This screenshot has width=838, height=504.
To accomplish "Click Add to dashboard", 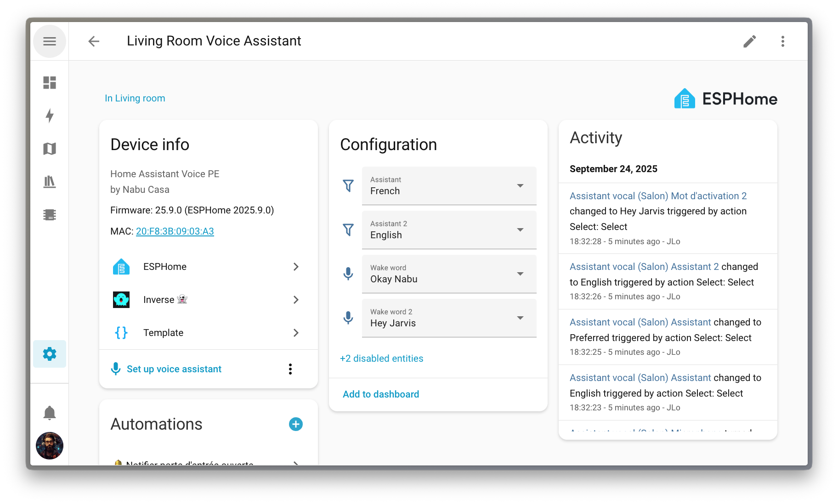I will coord(380,394).
